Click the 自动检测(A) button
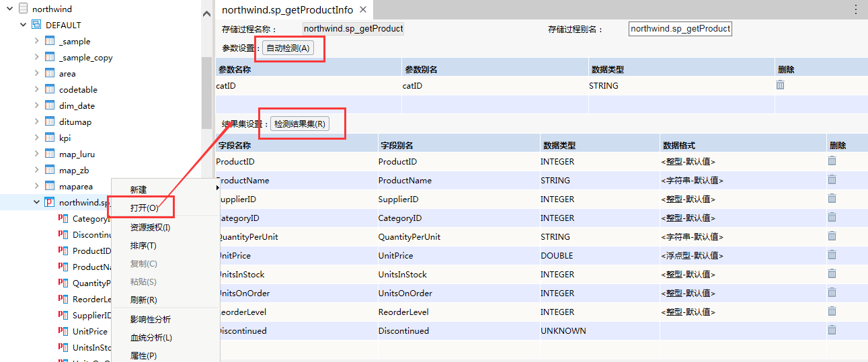Viewport: 868px width, 362px height. coord(288,48)
